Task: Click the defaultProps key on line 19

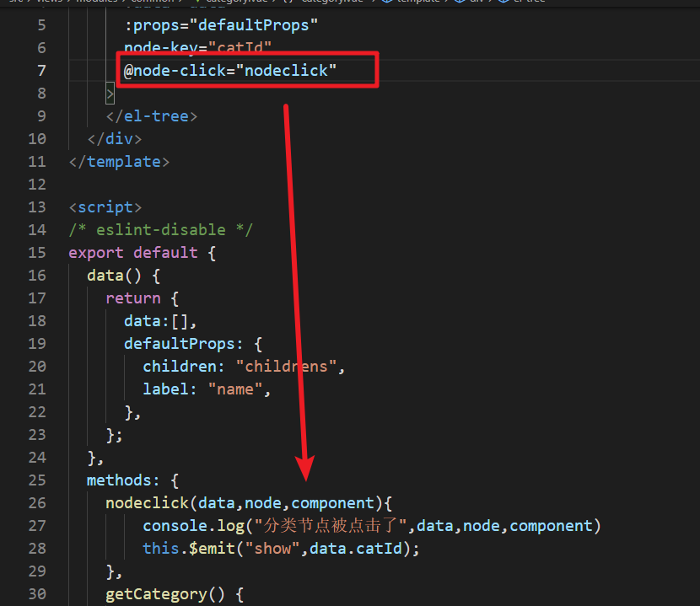Action: (179, 344)
